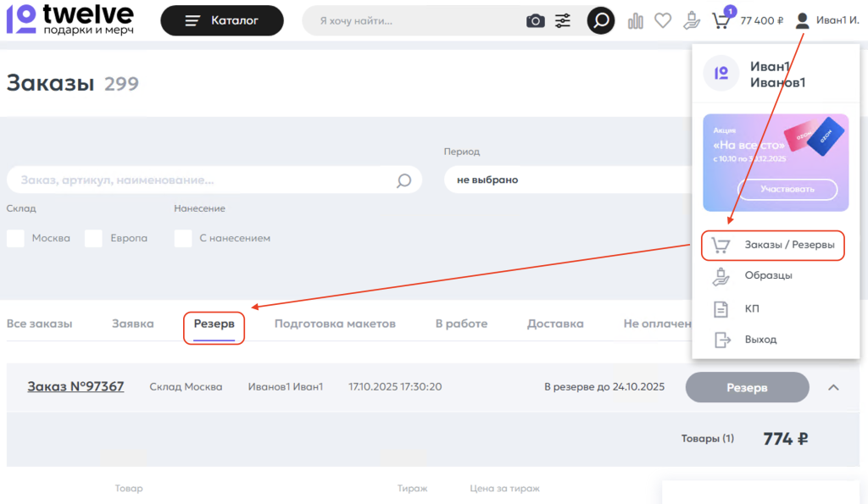The height and width of the screenshot is (504, 868).
Task: Check the С нанесением checkbox
Action: click(x=183, y=238)
